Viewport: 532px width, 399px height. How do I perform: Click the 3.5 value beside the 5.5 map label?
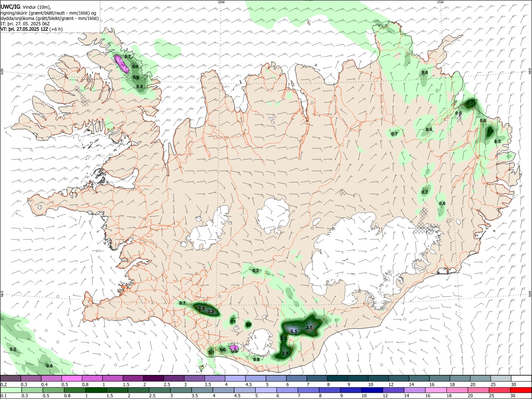tap(309, 328)
